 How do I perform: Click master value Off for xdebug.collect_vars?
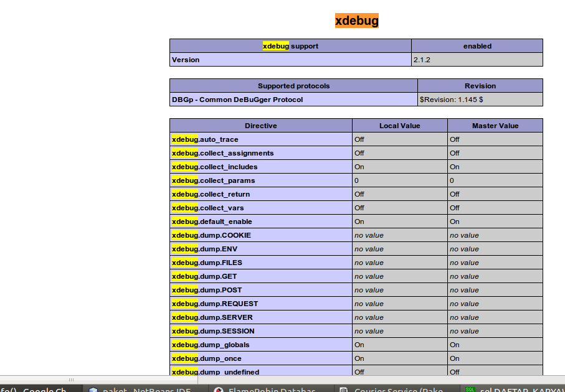pos(495,208)
